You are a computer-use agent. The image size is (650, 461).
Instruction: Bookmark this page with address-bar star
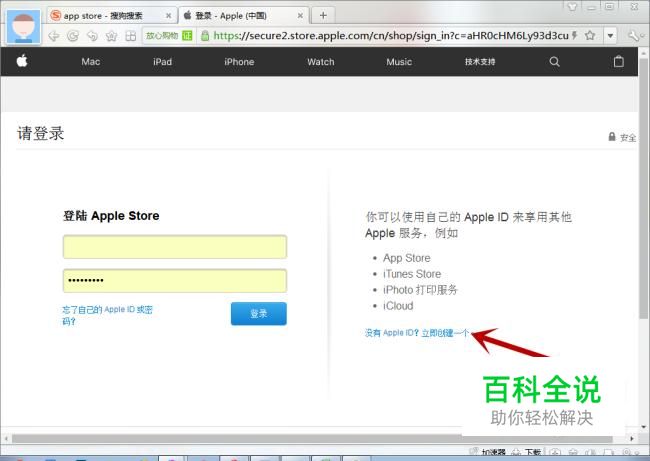pos(590,36)
